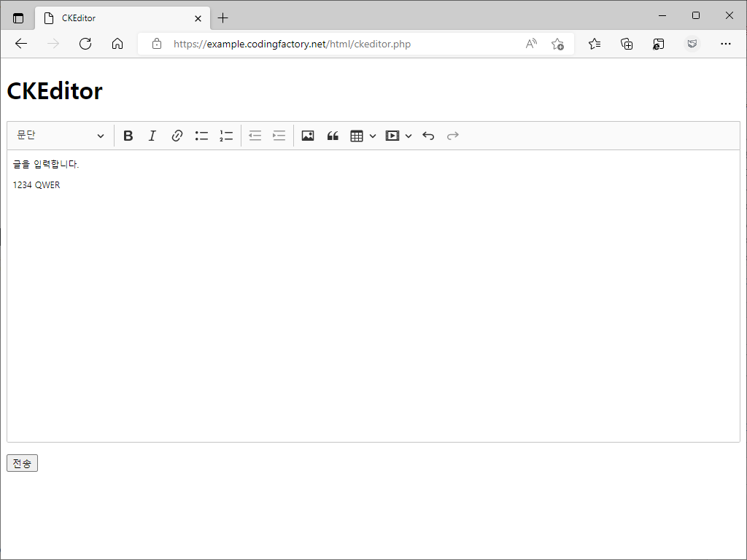Click the insert table icon

[357, 136]
